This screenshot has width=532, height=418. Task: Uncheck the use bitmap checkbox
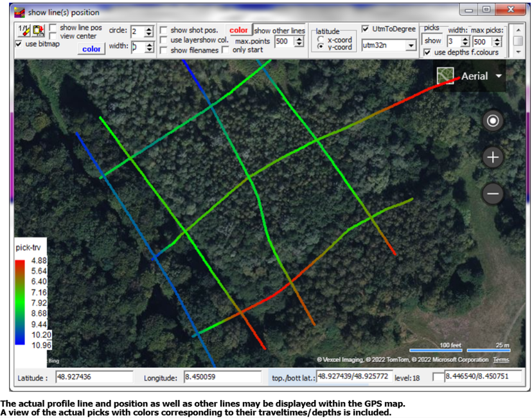(x=19, y=44)
